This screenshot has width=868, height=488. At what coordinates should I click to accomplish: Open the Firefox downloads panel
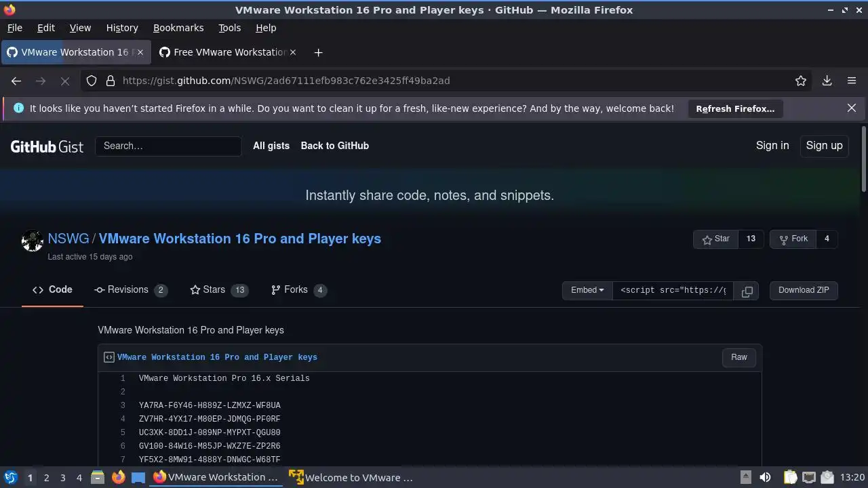[x=827, y=81]
